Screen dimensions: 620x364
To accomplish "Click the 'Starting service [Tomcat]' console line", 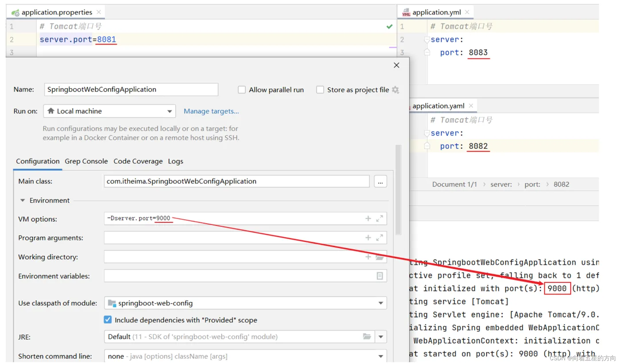I will [x=459, y=302].
